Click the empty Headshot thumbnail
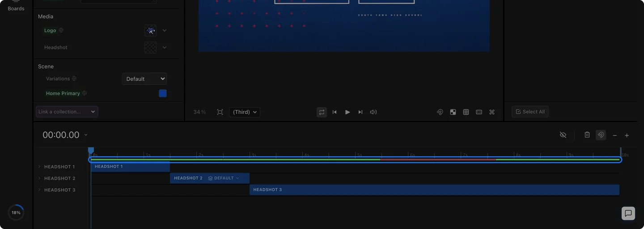 point(150,47)
